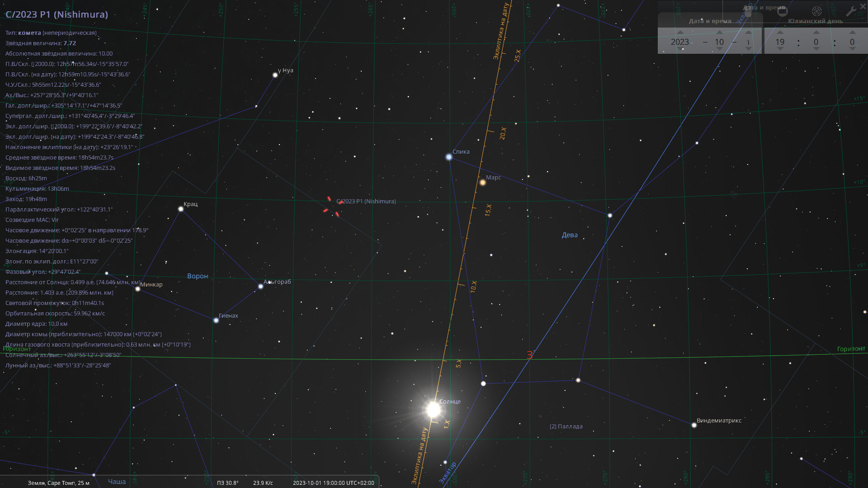Click the 23.9 К/с frame rate readout

point(263,483)
